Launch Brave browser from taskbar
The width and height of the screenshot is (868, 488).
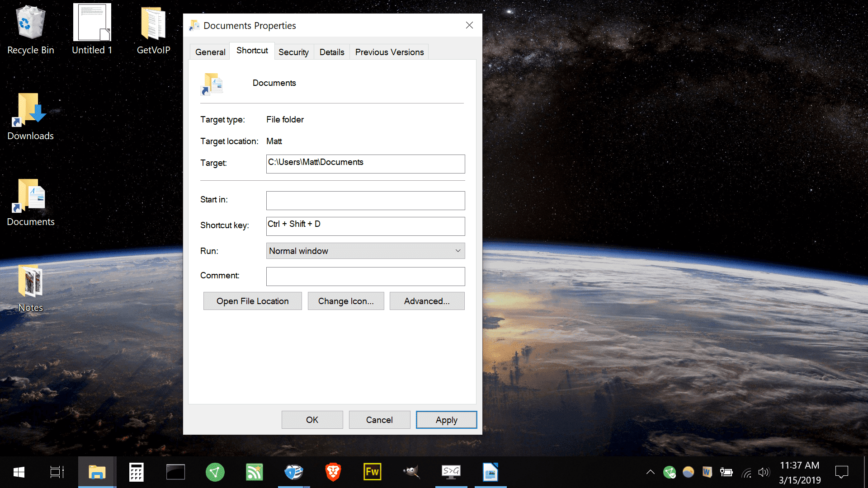tap(333, 472)
